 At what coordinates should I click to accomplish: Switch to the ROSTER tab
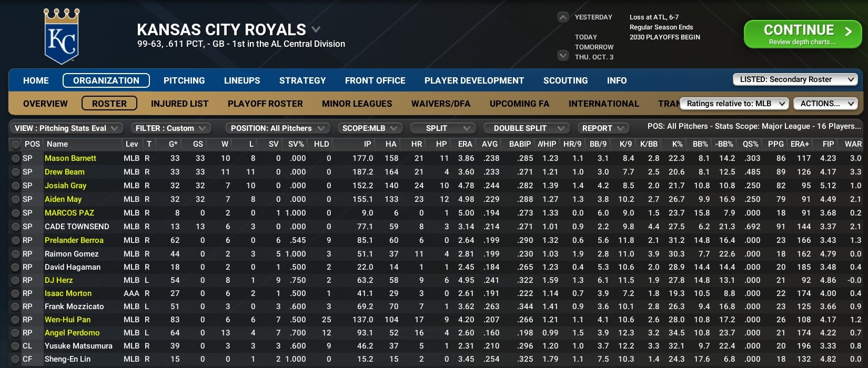coord(109,104)
